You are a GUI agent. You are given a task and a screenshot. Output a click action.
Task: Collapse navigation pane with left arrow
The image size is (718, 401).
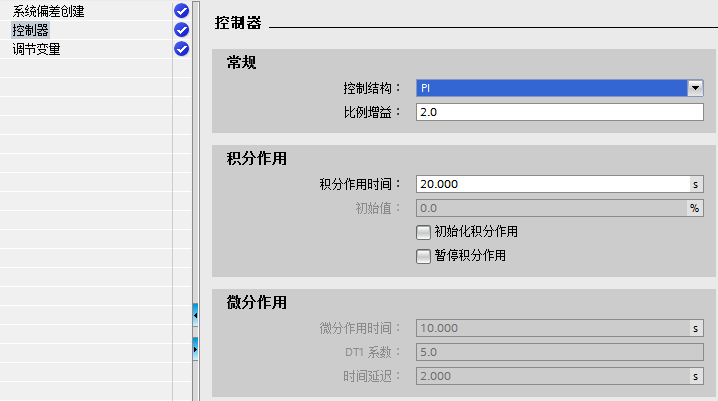coord(196,315)
